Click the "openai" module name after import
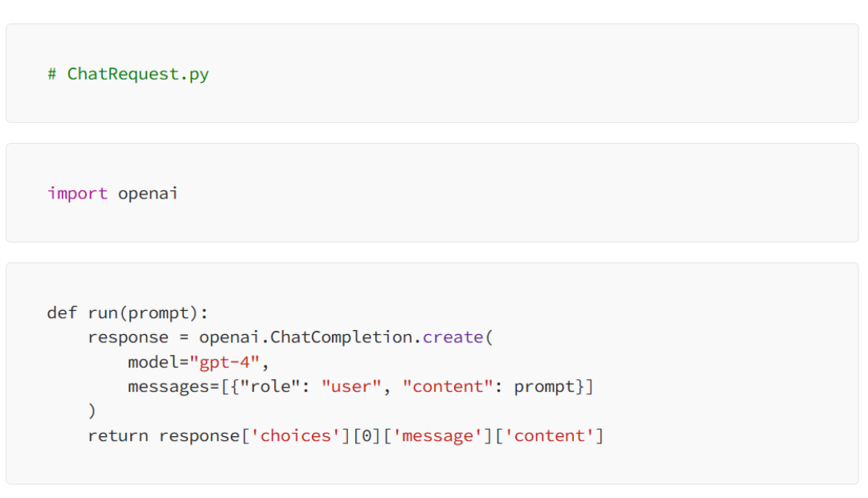This screenshot has height=498, width=868. (x=148, y=194)
